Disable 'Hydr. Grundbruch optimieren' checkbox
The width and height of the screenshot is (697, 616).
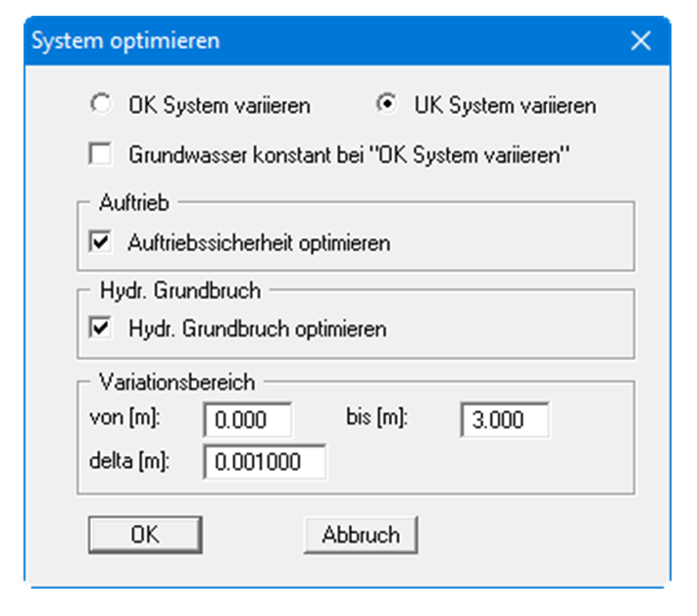point(99,329)
